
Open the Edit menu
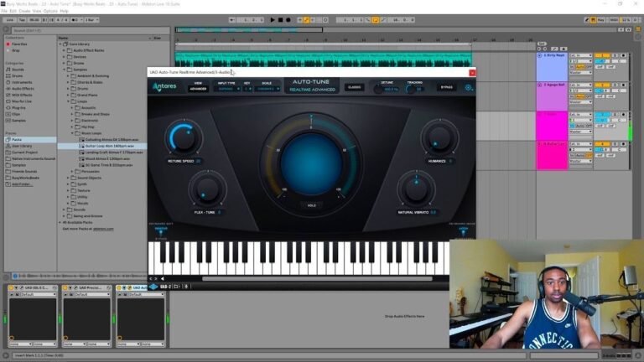[13, 11]
